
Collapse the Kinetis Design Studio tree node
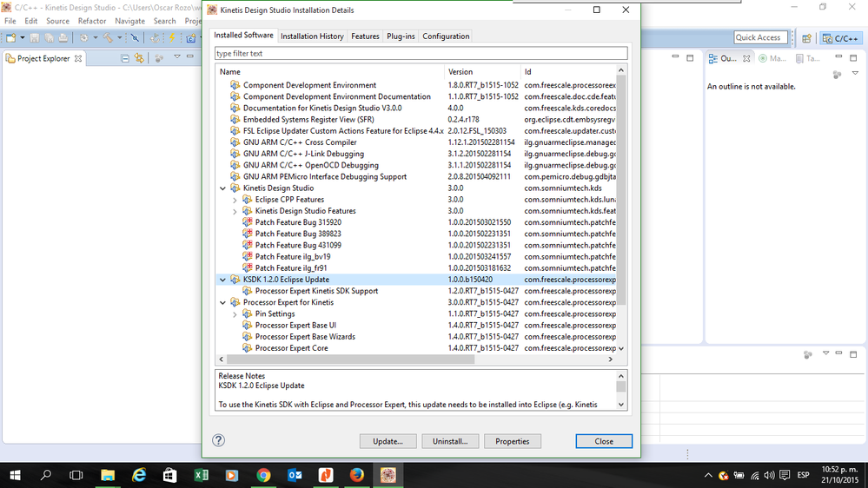tap(222, 188)
